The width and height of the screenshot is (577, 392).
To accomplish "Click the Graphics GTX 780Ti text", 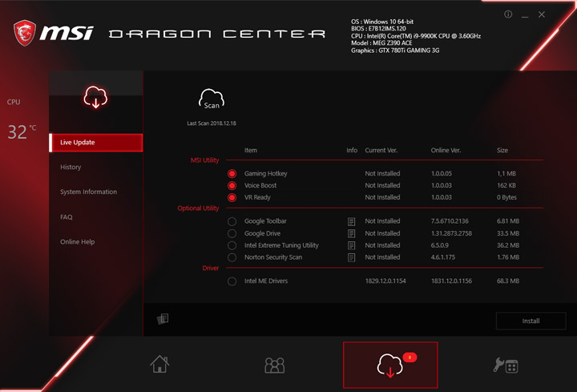I will [395, 51].
